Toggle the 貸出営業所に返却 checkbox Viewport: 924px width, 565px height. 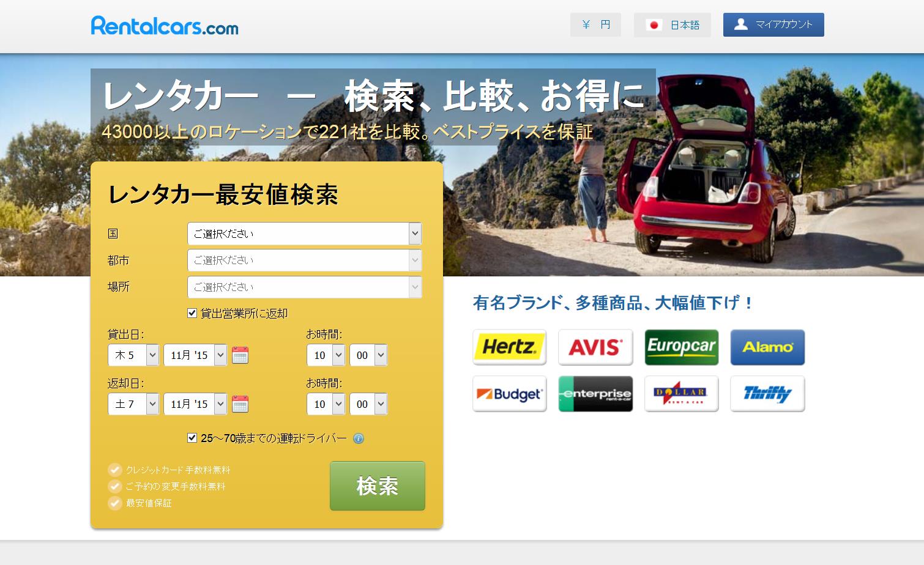[x=192, y=313]
